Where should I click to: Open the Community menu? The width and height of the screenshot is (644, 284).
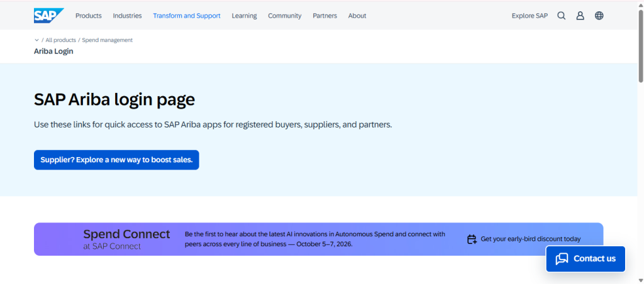(285, 16)
